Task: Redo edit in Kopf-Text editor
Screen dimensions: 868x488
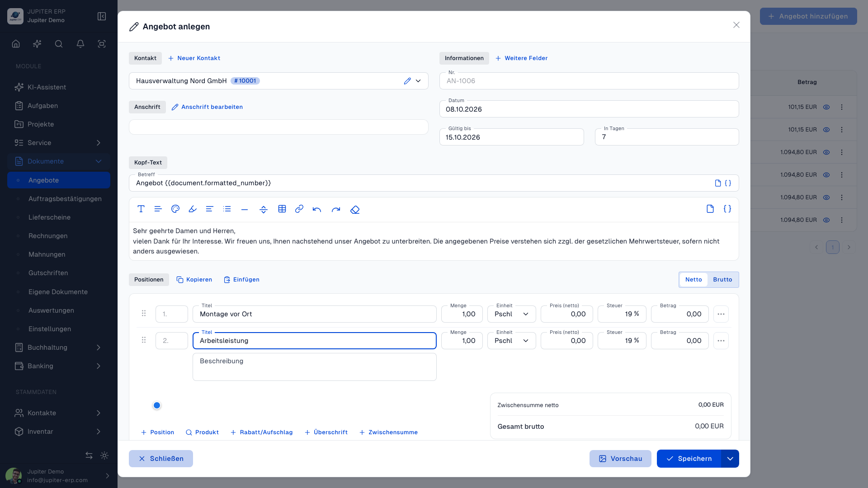Action: pyautogui.click(x=336, y=209)
